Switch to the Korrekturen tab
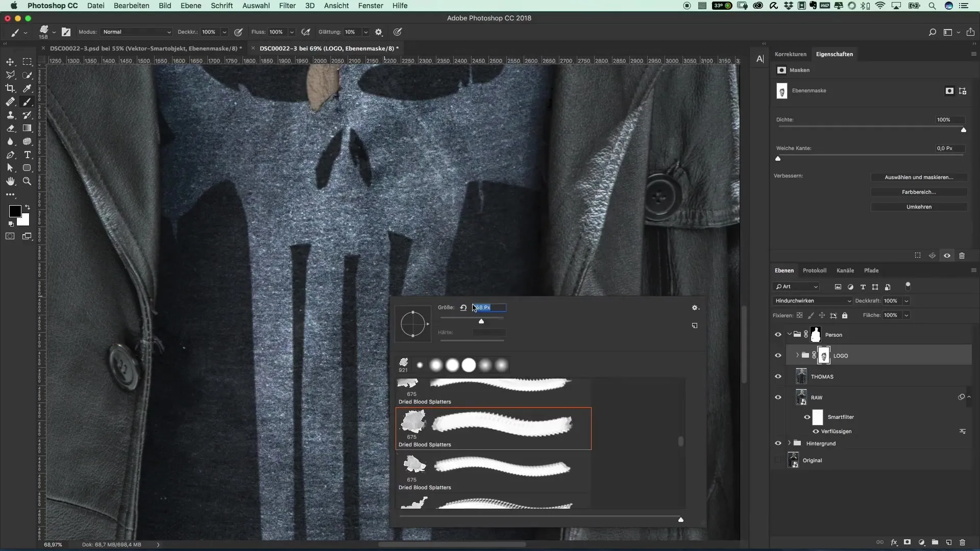This screenshot has width=980, height=551. [x=791, y=54]
